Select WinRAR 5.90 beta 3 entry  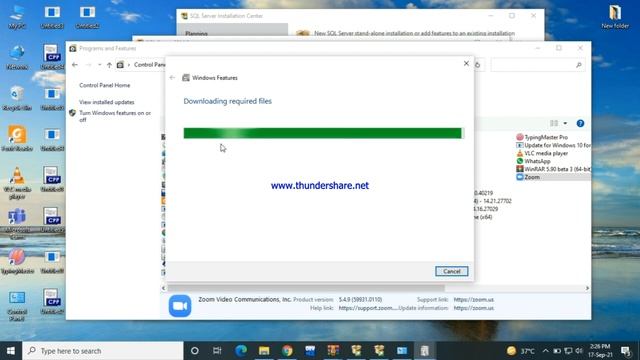click(553, 169)
